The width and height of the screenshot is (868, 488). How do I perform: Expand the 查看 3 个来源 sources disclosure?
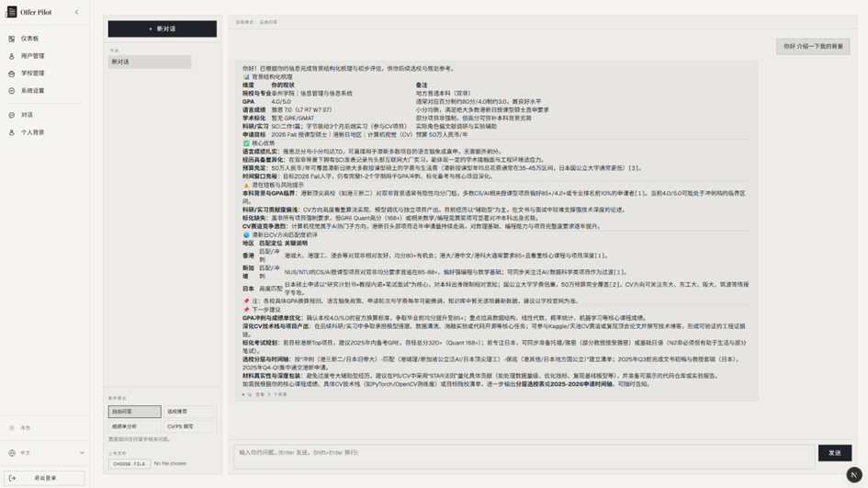pos(265,394)
